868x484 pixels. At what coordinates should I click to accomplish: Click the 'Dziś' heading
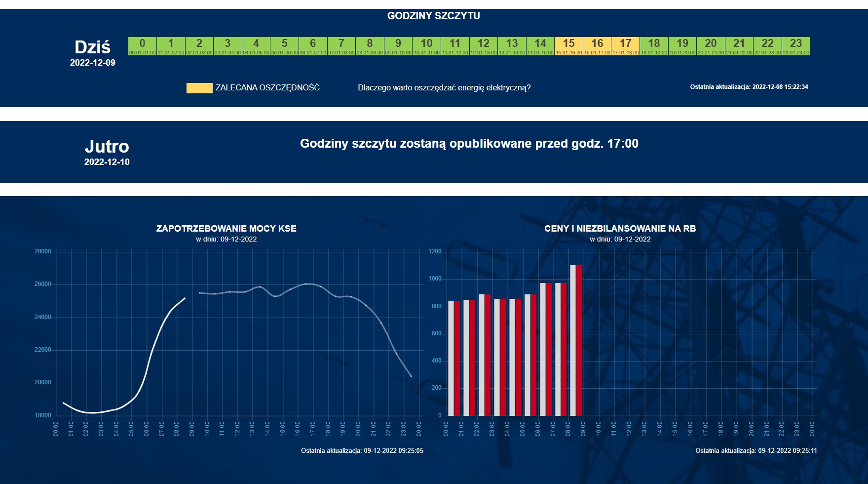coord(92,47)
